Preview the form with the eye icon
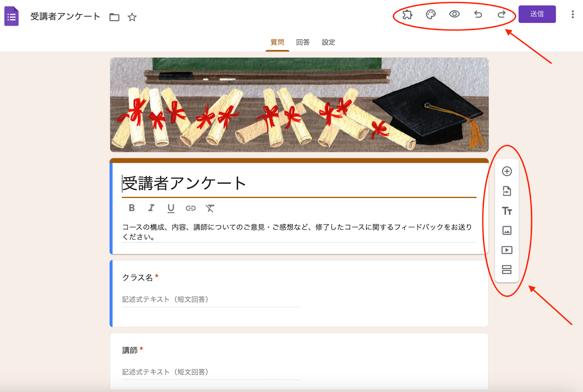 click(454, 15)
